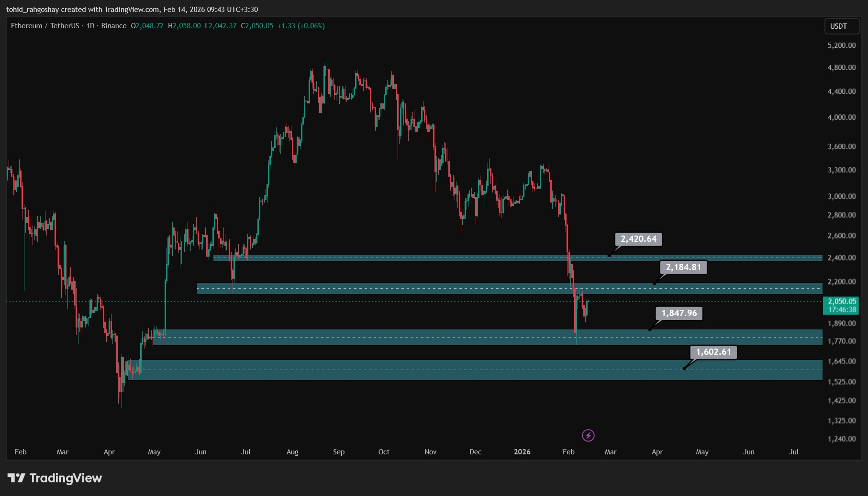This screenshot has height=496, width=868.
Task: Click the Feb label on time axis
Action: coord(21,451)
